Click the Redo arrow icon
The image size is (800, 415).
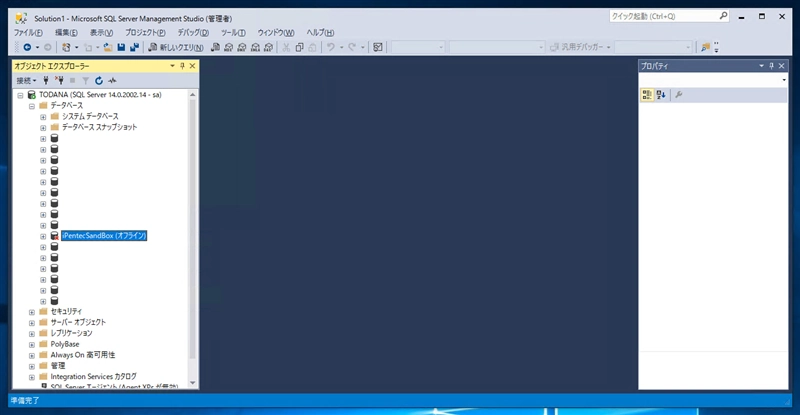pyautogui.click(x=352, y=47)
